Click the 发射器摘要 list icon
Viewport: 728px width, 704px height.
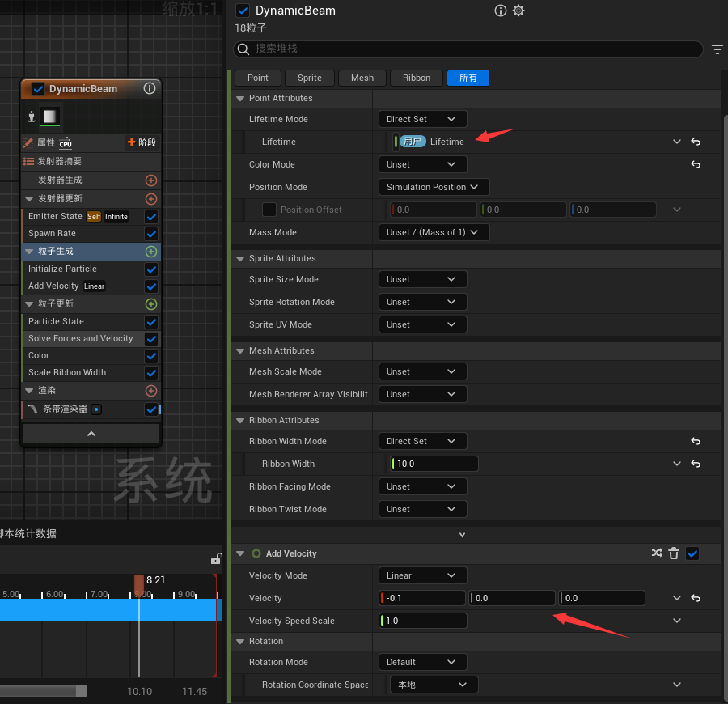point(29,161)
